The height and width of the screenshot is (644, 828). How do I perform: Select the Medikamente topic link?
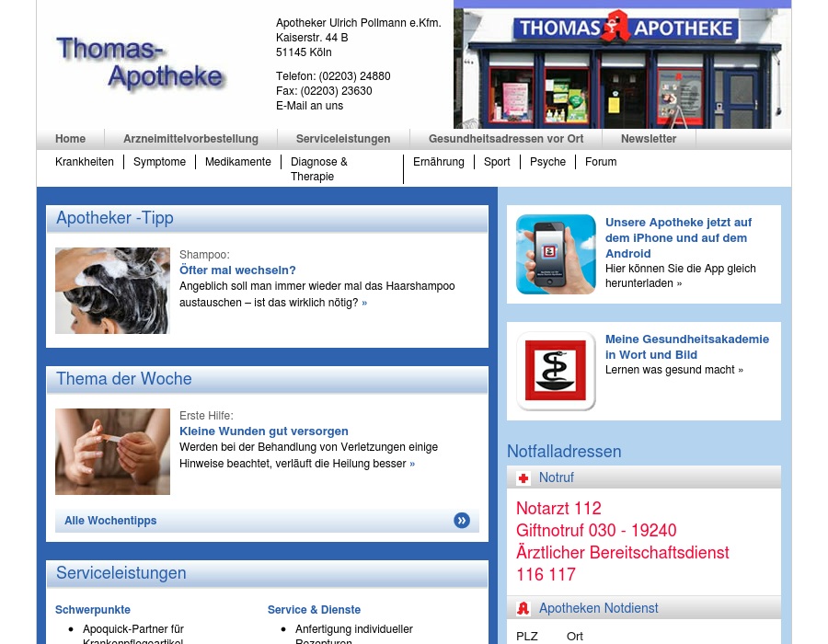238,162
